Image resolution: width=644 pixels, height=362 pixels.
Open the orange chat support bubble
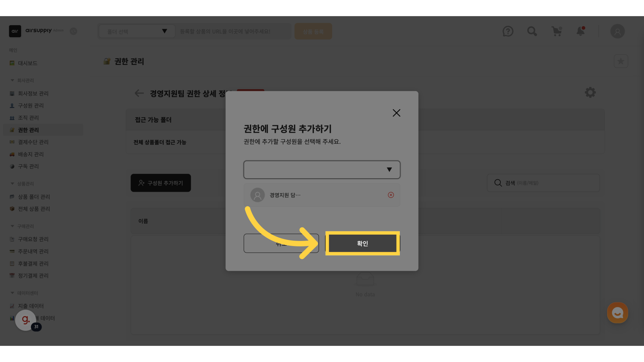click(617, 313)
